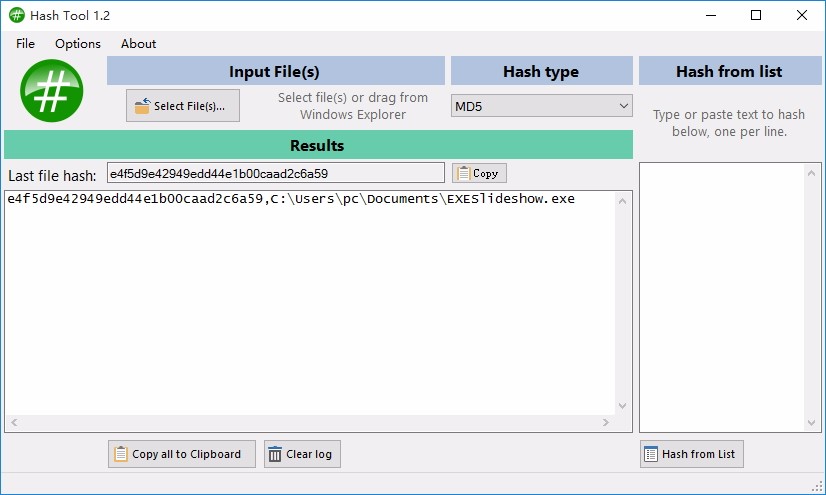Click the green Hash Tool logo
The width and height of the screenshot is (826, 495).
[x=51, y=92]
